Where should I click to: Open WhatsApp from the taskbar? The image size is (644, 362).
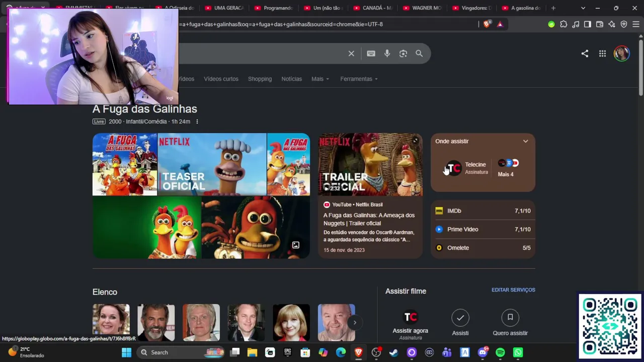click(518, 352)
